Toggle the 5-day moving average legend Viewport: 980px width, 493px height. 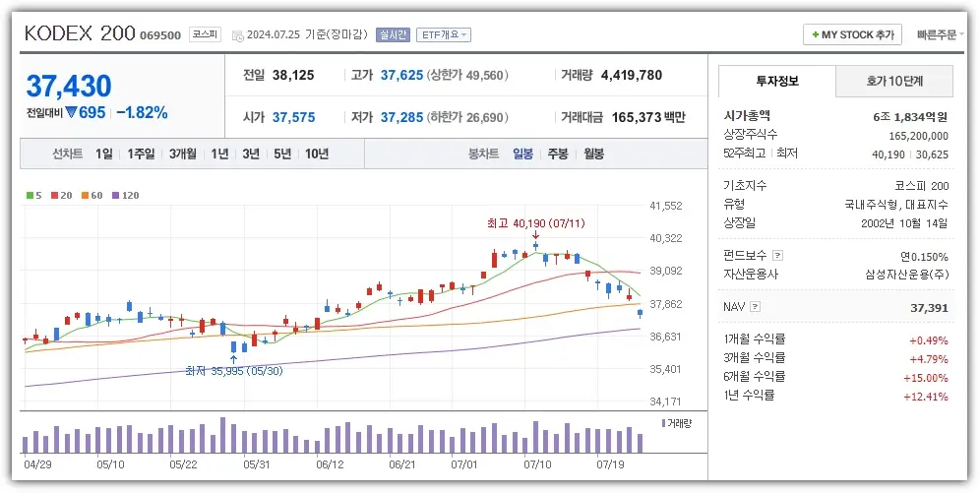coord(33,195)
